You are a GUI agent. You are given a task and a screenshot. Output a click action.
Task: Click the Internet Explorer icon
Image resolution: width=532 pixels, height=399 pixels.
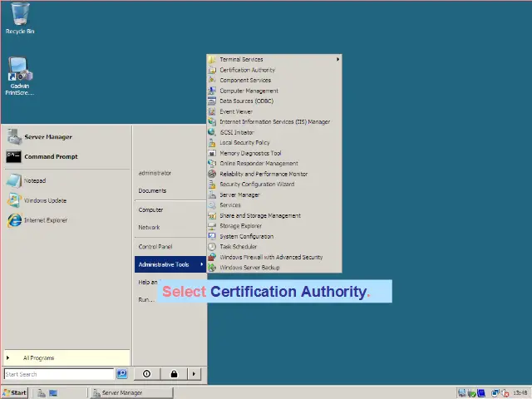coord(14,220)
